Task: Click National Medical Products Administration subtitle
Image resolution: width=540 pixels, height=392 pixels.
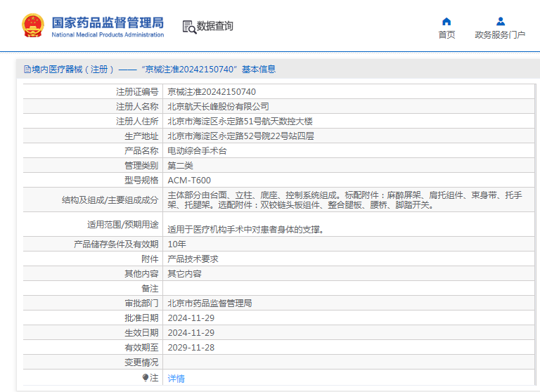Action: (108, 34)
